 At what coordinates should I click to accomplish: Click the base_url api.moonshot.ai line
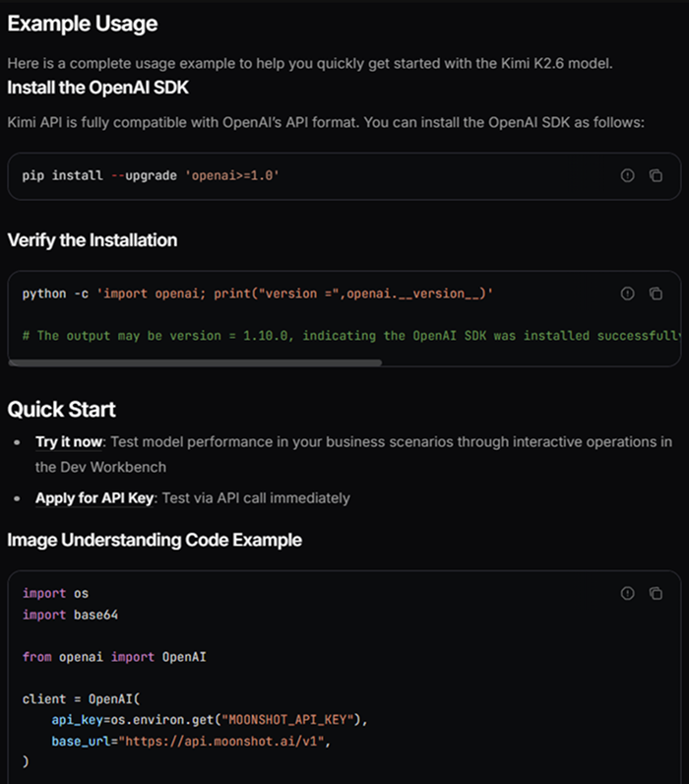point(191,741)
